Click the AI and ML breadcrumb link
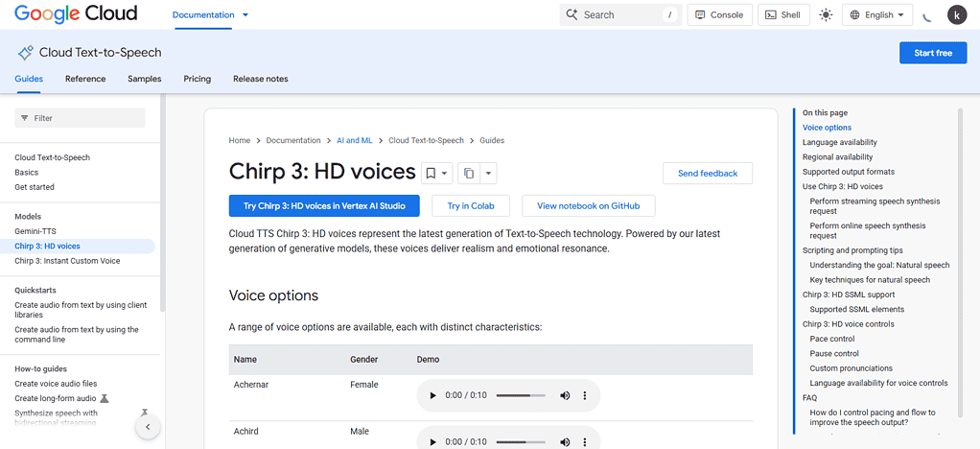 [x=355, y=141]
